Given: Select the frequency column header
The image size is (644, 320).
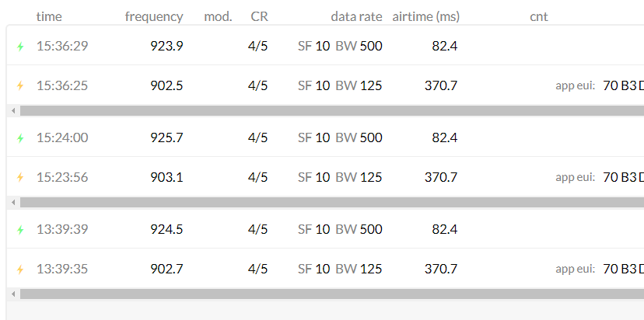Looking at the screenshot, I should [x=154, y=17].
